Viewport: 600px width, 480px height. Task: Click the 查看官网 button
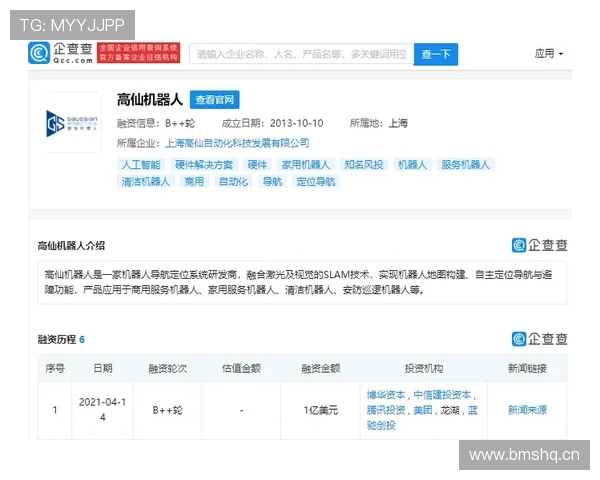215,100
